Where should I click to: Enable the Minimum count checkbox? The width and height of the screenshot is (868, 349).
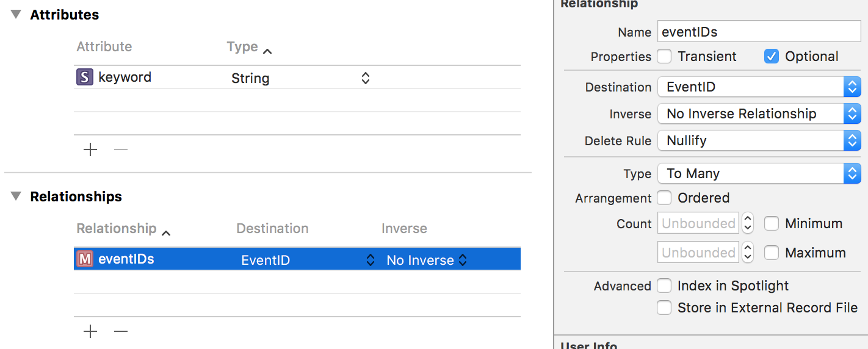pyautogui.click(x=772, y=224)
